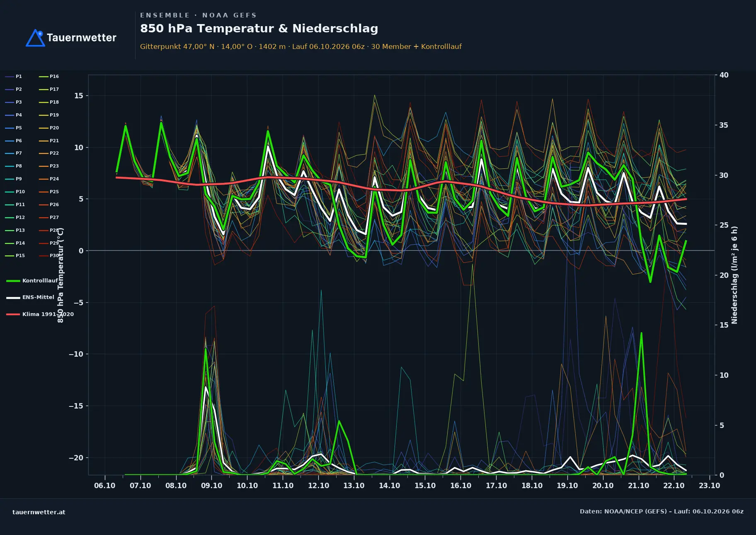This screenshot has height=535, width=756.
Task: Click the −10 temperature axis label
Action: 76,354
